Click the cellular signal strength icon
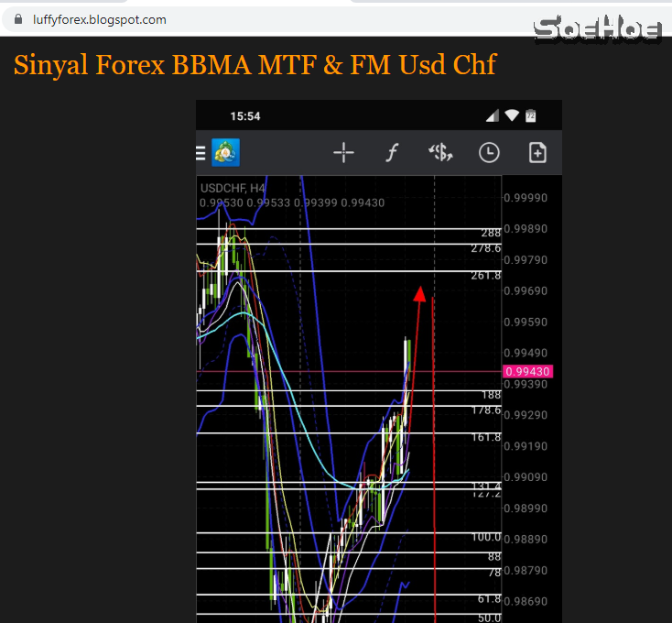Screen dimensions: 672x623 point(493,116)
